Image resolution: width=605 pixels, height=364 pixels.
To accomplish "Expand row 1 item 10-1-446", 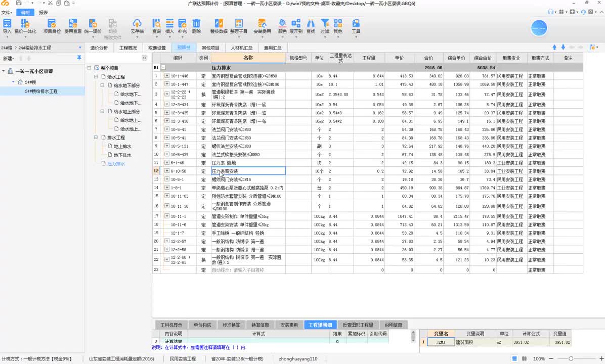I will click(x=167, y=75).
